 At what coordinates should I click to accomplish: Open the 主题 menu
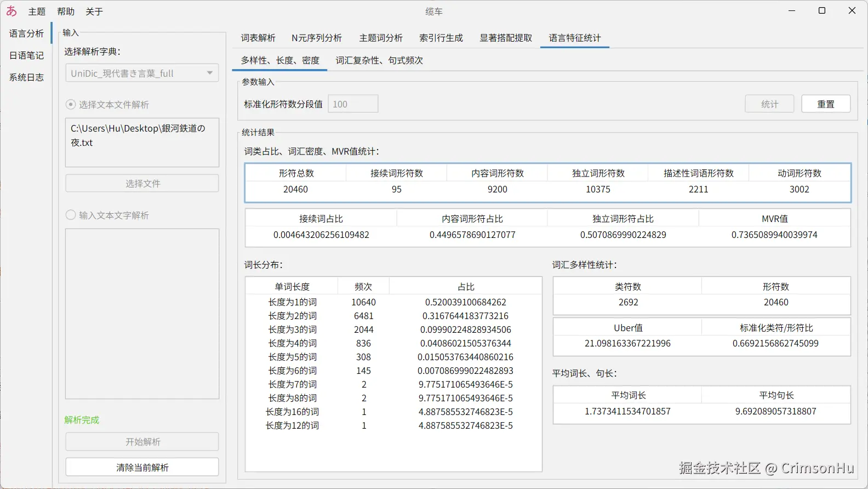(37, 12)
